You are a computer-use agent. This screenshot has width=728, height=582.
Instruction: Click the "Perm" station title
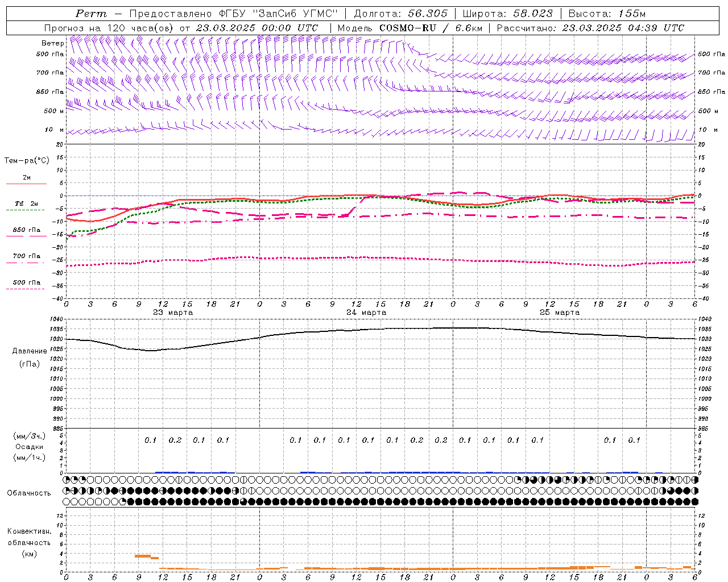(91, 14)
